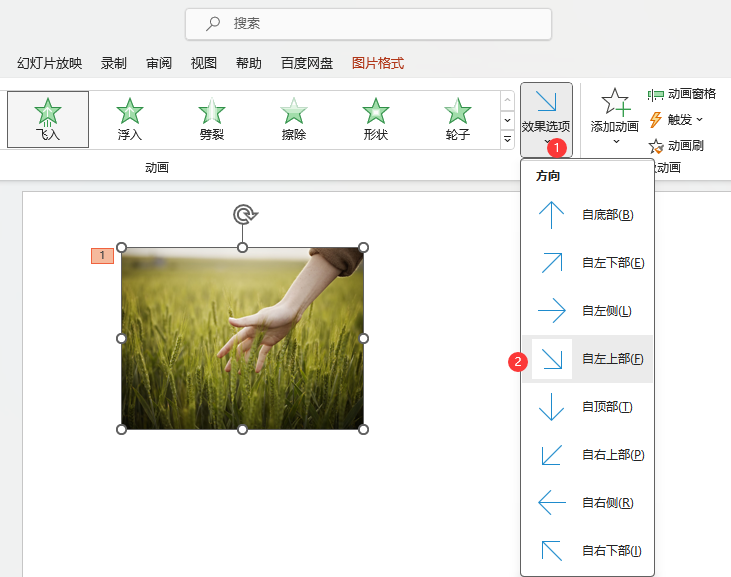
Task: Select the 擦除 (Wipe) animation effect
Action: pos(294,119)
